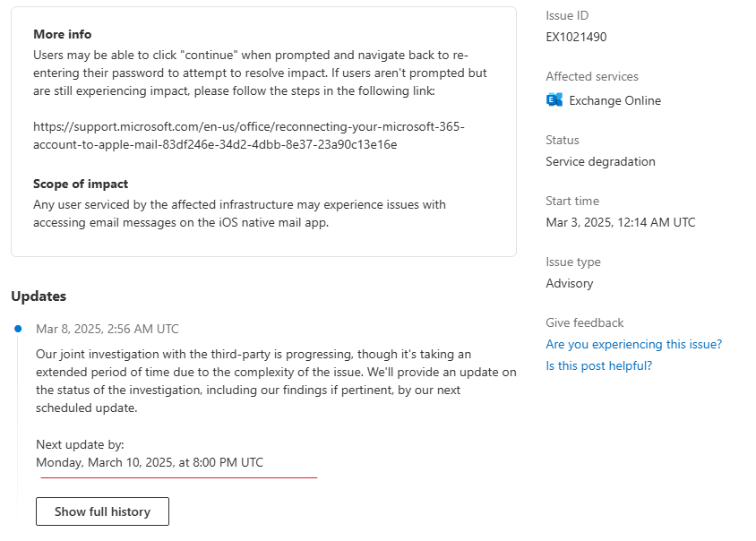This screenshot has width=756, height=541.
Task: Click the start time Mar 3, 2025 value
Action: 620,222
